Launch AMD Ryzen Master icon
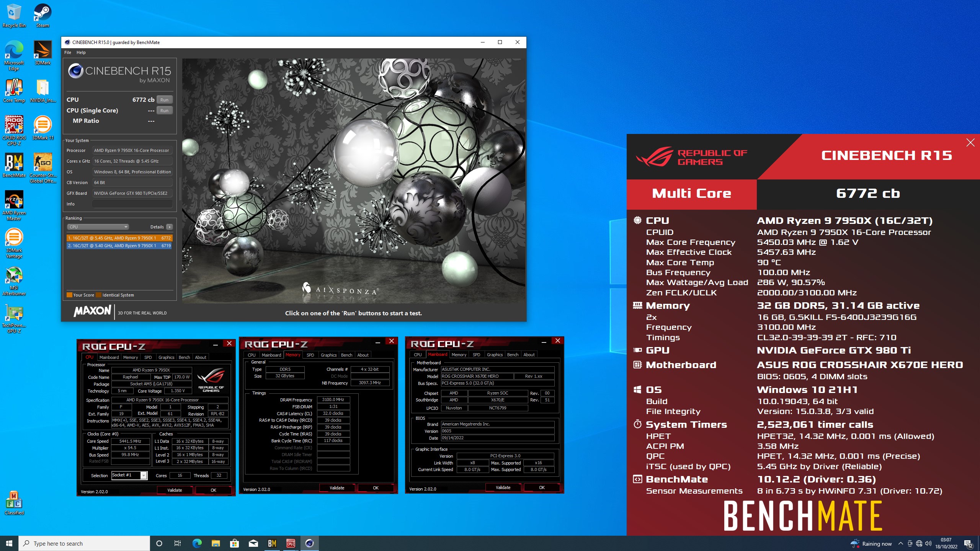The width and height of the screenshot is (980, 551). [x=14, y=205]
